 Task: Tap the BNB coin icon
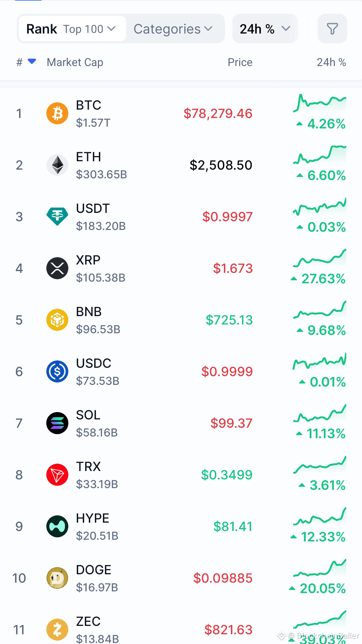(57, 320)
